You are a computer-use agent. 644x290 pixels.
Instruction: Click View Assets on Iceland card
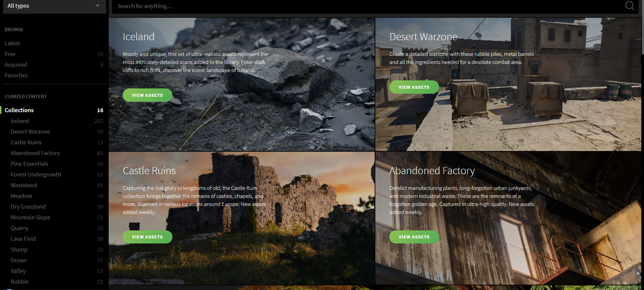click(148, 95)
